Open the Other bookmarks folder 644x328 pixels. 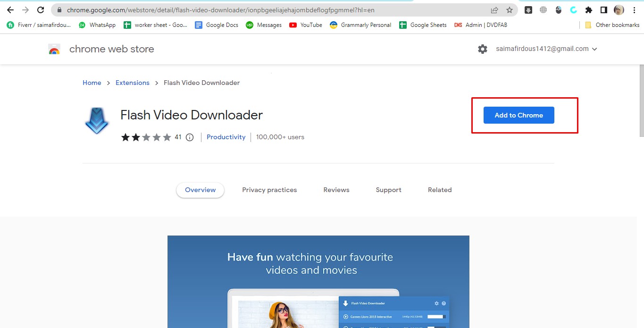coord(611,25)
